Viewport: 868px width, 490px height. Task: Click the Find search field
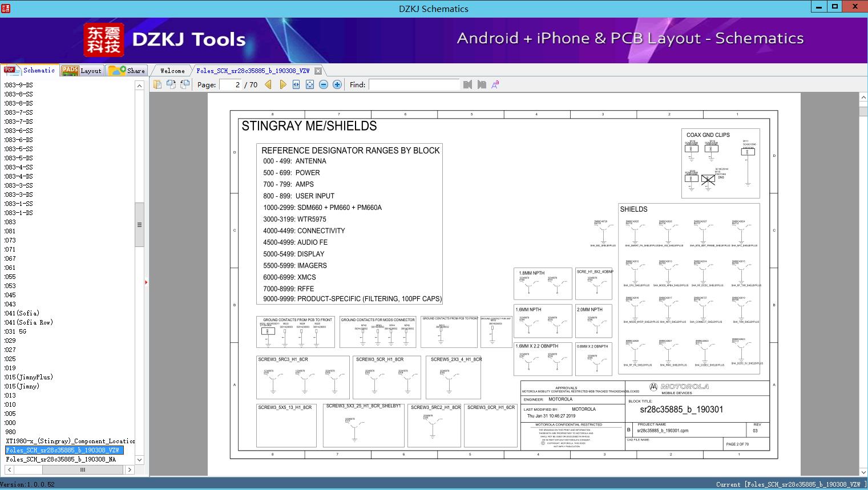[x=414, y=84]
